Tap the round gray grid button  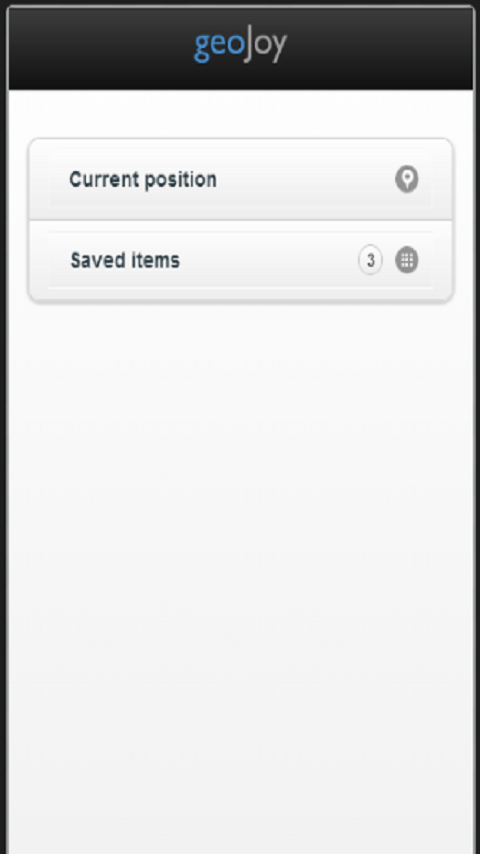406,260
